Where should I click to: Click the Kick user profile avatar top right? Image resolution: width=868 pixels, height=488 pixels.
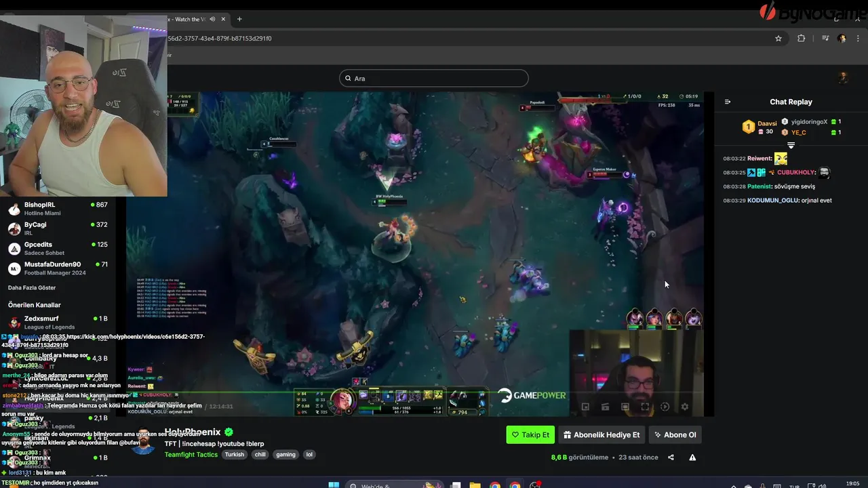tap(843, 78)
